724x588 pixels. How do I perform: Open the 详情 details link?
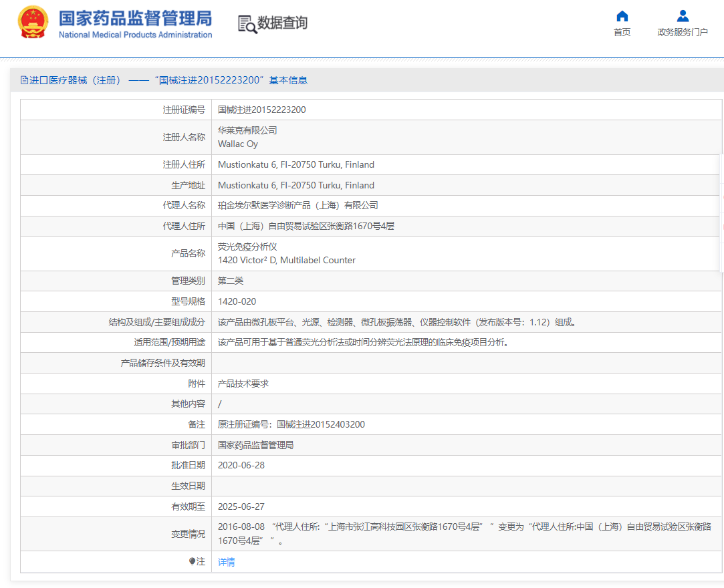point(226,562)
